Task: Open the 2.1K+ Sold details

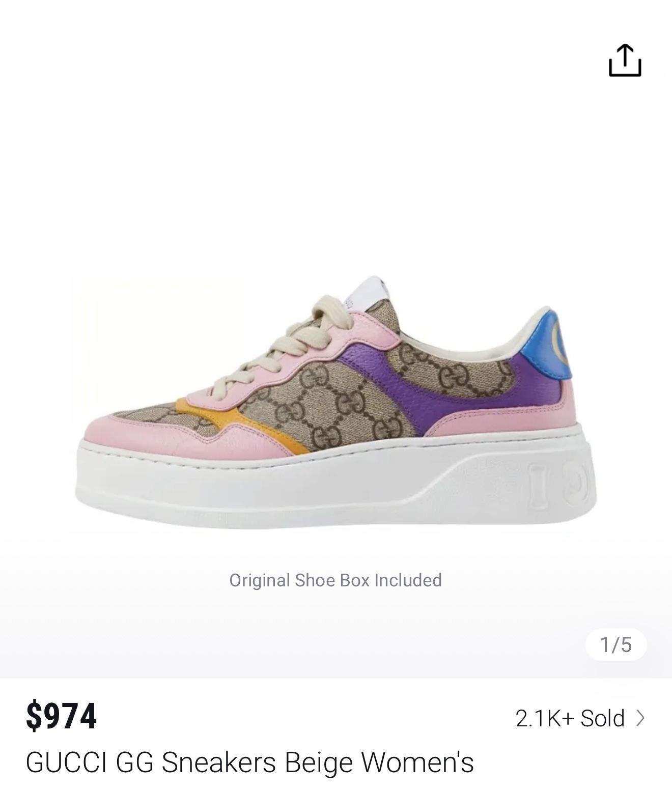Action: tap(570, 718)
